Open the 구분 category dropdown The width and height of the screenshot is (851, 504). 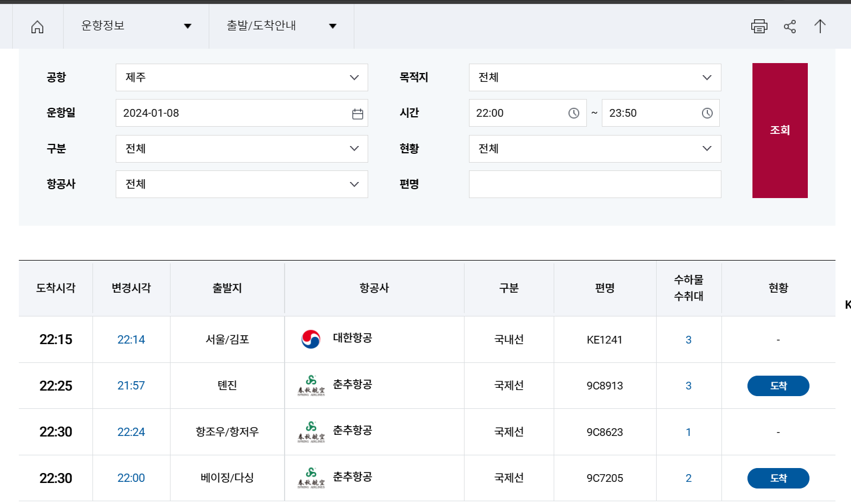[354, 148]
